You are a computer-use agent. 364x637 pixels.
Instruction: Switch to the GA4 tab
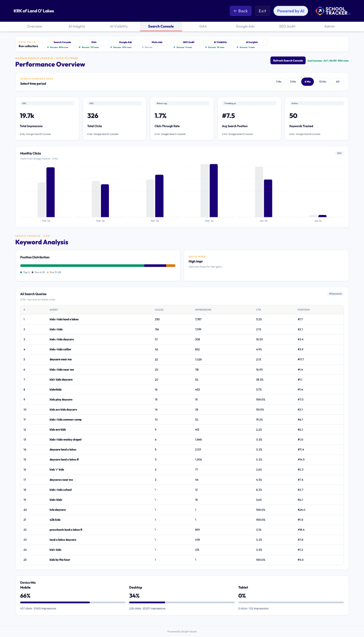(x=203, y=27)
